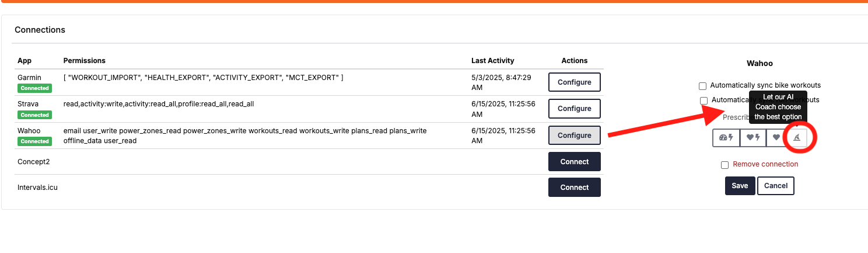Click the Wahoo Connected status badge
The width and height of the screenshot is (868, 253).
coord(35,141)
